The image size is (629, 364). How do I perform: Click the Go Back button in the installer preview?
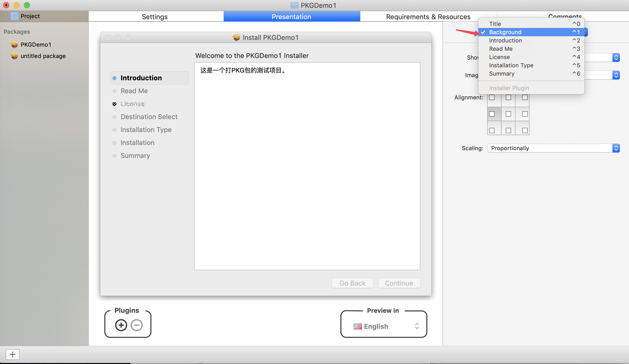coord(352,283)
